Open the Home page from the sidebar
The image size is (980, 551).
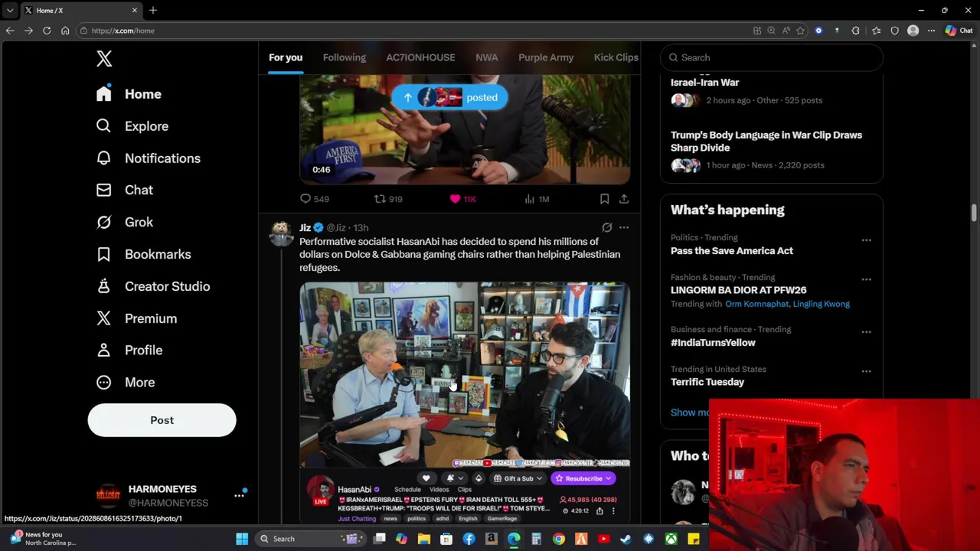click(129, 94)
